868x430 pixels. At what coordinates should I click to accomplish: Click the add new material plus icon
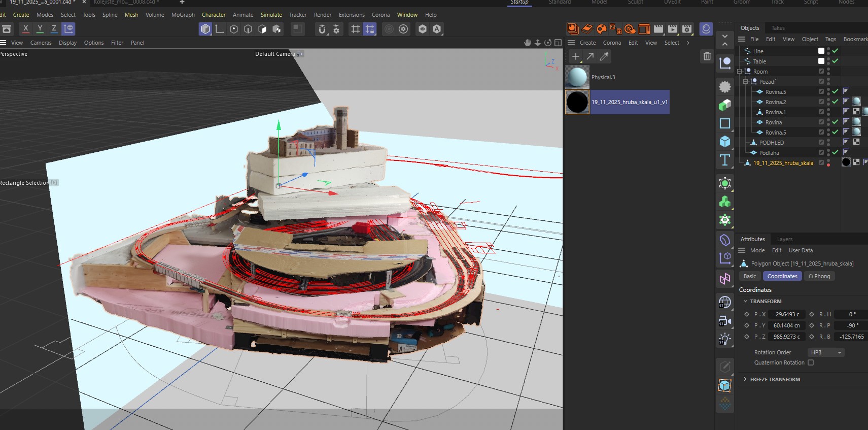pyautogui.click(x=576, y=57)
